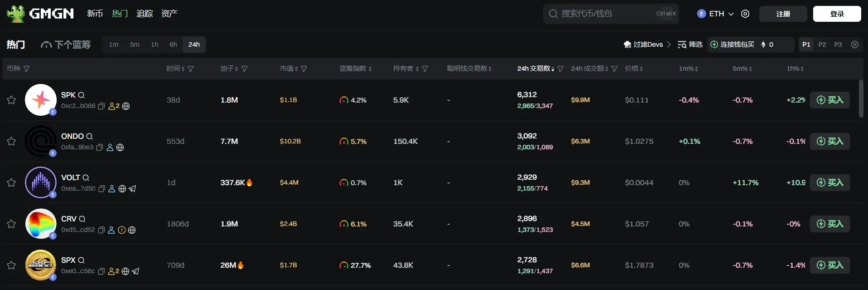Add SPX to favorites with star
The width and height of the screenshot is (868, 290).
click(11, 265)
